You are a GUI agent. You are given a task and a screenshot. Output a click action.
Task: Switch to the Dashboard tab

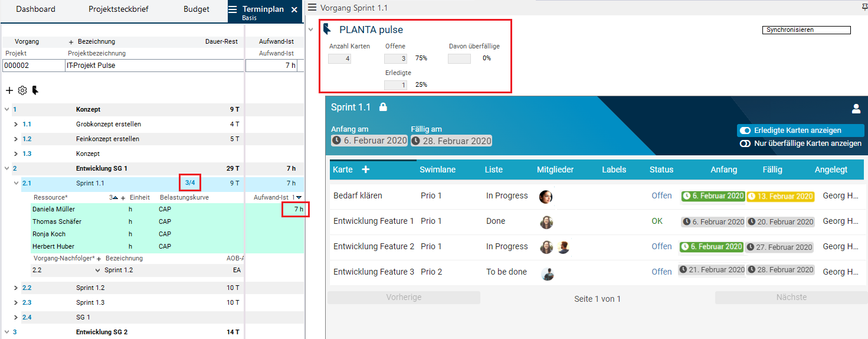pos(35,9)
